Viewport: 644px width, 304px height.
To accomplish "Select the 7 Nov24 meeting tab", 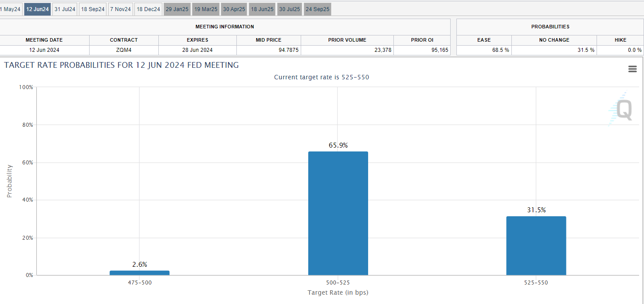I will 121,9.
